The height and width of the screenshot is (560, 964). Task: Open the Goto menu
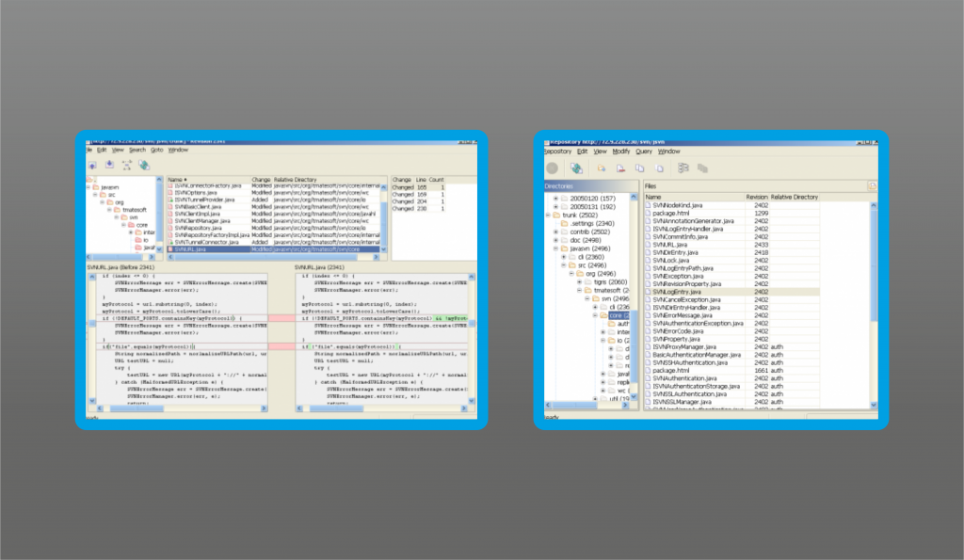pos(157,150)
